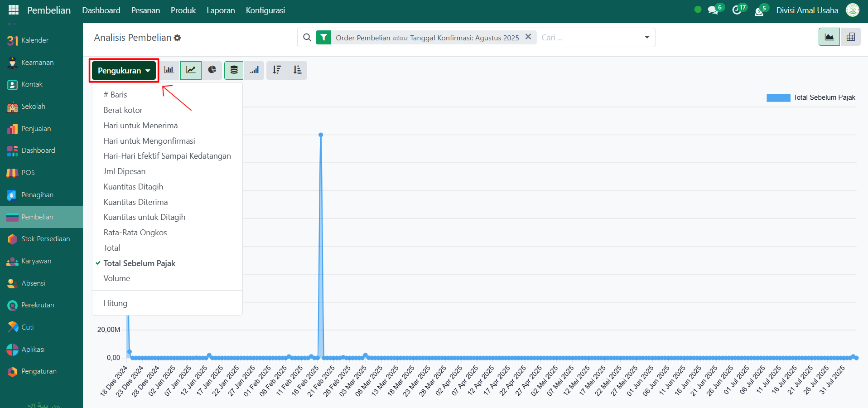Go to Penjualan app in sidebar
The height and width of the screenshot is (408, 868).
point(36,129)
